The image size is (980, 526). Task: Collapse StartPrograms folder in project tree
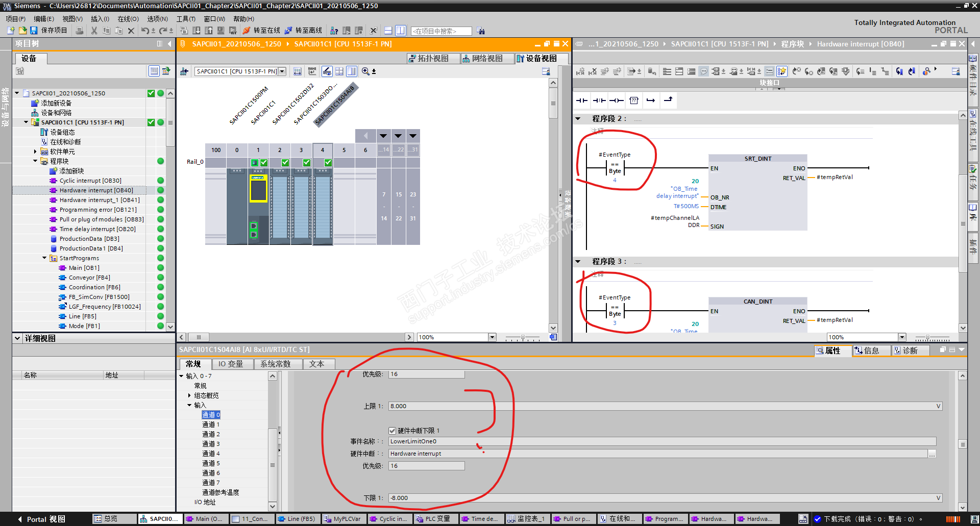pyautogui.click(x=44, y=258)
